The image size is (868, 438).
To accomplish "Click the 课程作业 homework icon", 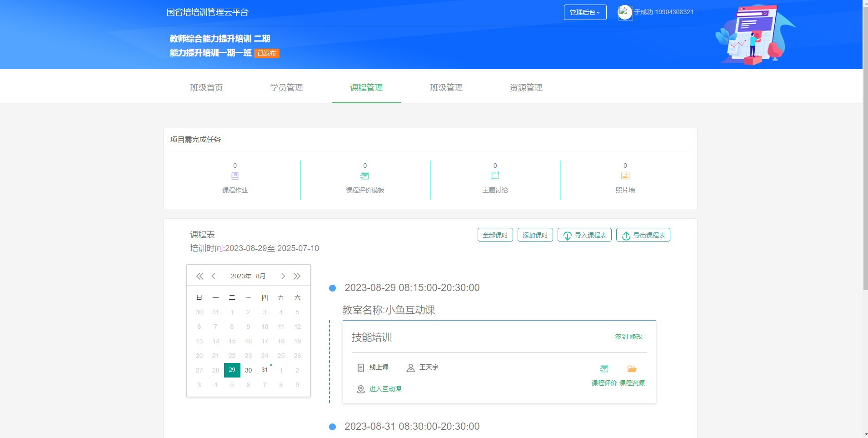I will tap(235, 176).
